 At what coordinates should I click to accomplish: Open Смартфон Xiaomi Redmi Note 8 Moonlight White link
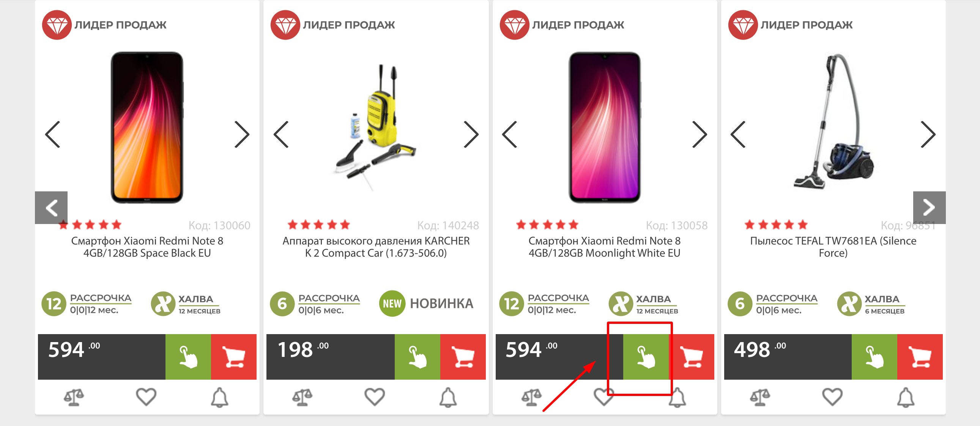[604, 247]
